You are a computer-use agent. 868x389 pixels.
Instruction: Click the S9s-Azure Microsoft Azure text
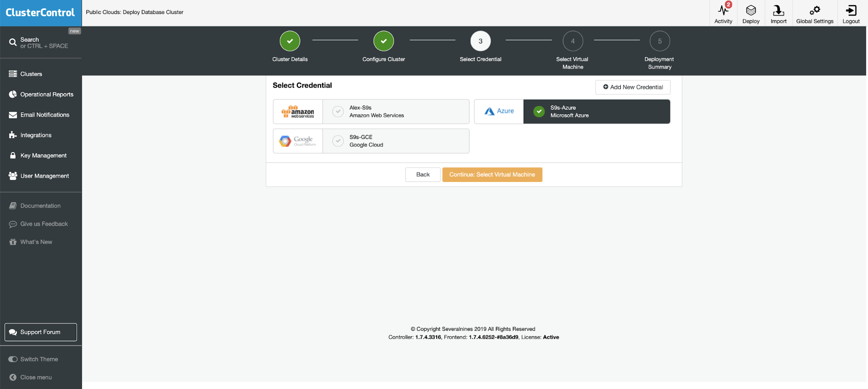570,112
